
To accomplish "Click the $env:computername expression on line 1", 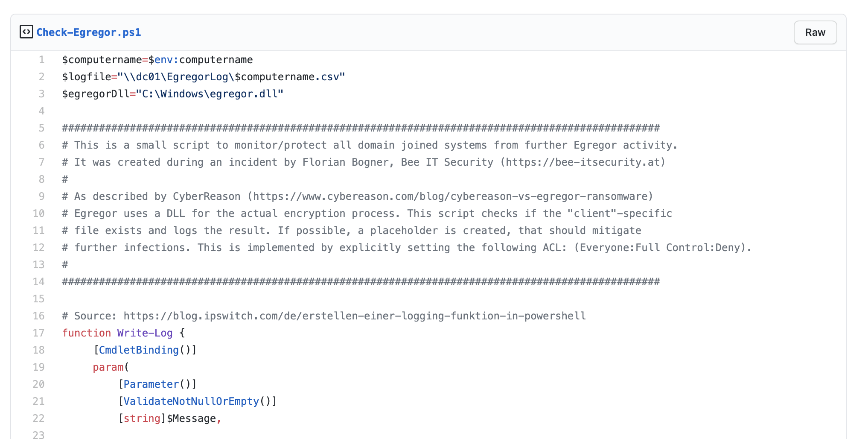I will click(201, 60).
